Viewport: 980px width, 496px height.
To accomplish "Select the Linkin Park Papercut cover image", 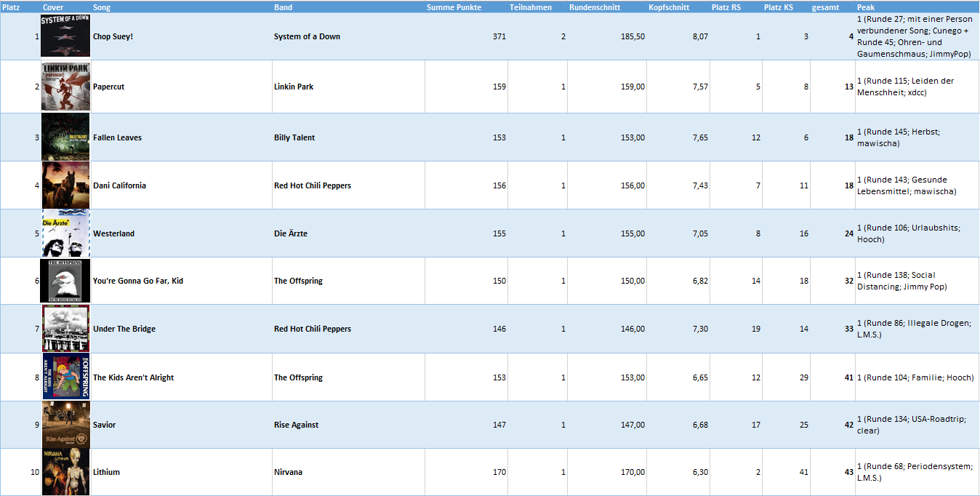I will click(x=65, y=87).
